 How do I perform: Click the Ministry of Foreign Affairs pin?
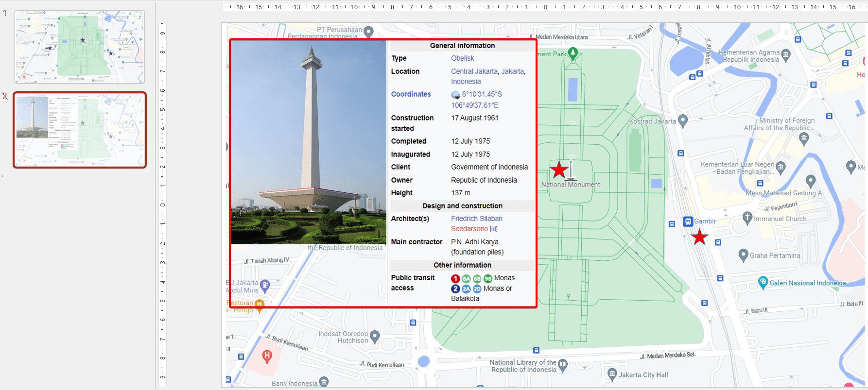pos(804,139)
